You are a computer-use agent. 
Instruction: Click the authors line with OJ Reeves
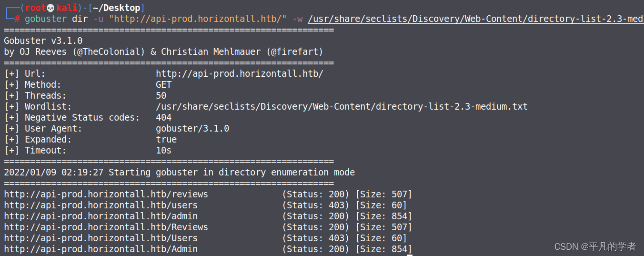[163, 52]
